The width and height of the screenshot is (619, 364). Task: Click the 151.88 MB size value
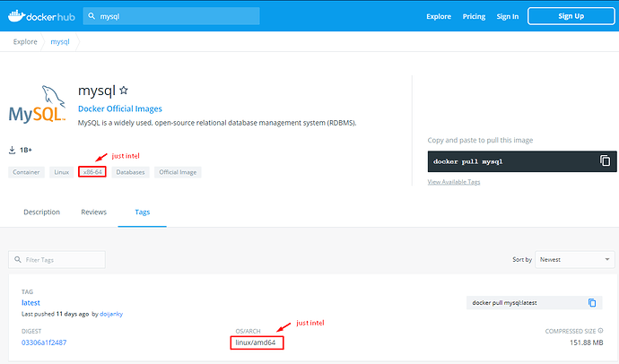point(586,342)
